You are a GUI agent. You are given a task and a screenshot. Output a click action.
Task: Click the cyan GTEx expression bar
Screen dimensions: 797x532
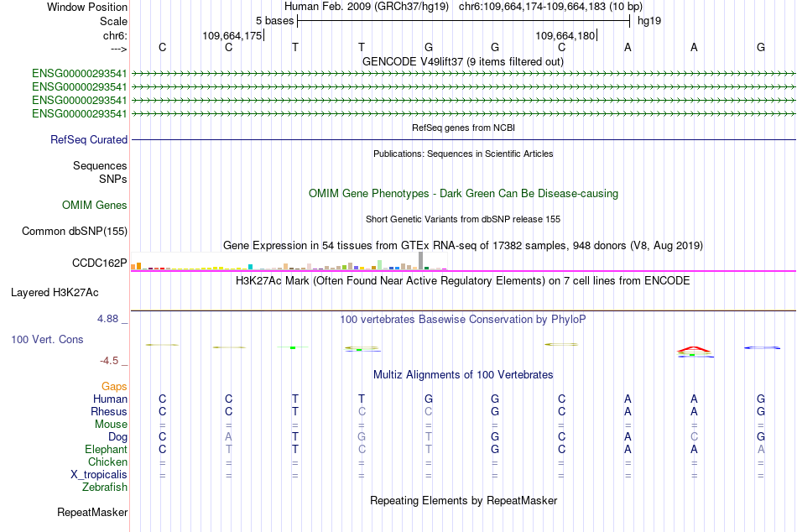click(251, 267)
